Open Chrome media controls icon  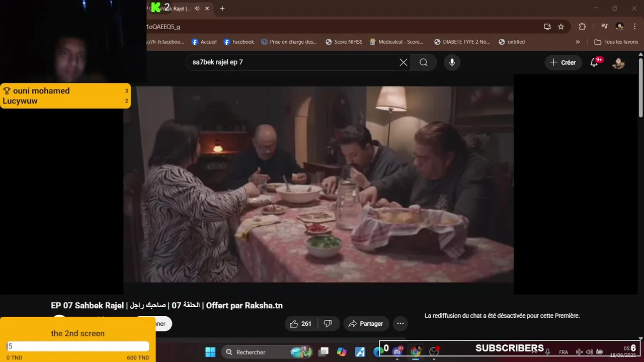605,27
